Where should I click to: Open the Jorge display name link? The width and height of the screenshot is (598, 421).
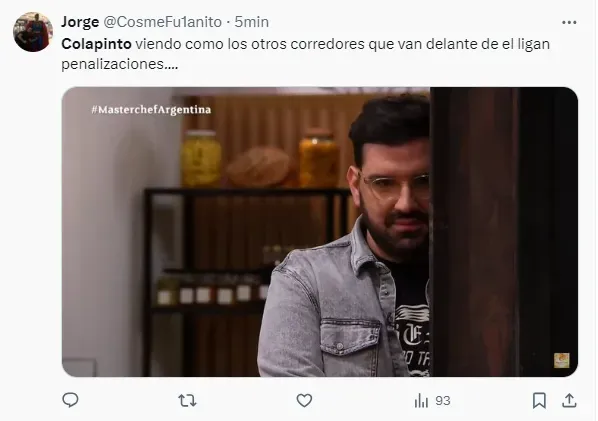[80, 22]
